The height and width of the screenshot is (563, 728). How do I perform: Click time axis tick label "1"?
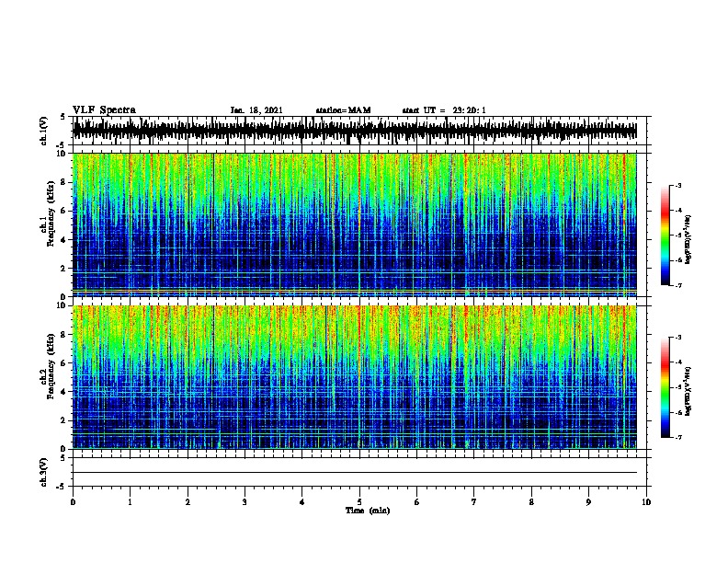click(x=130, y=502)
